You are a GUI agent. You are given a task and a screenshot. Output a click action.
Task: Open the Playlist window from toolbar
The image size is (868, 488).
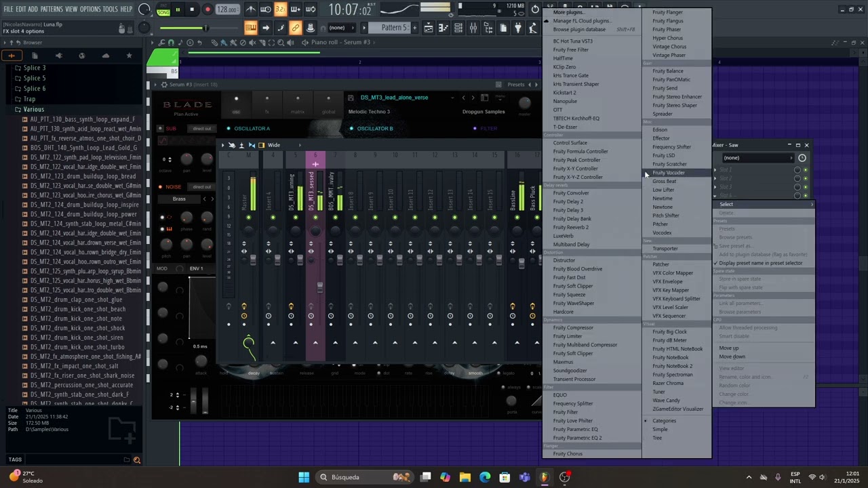tap(429, 28)
